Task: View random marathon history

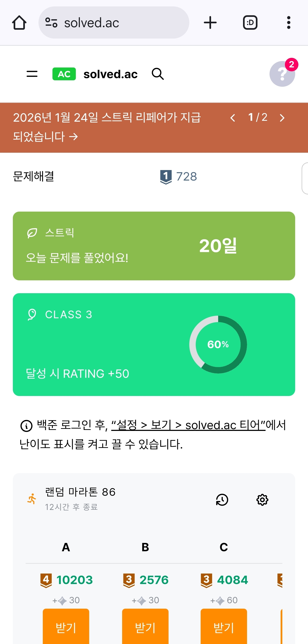Action: 222,500
